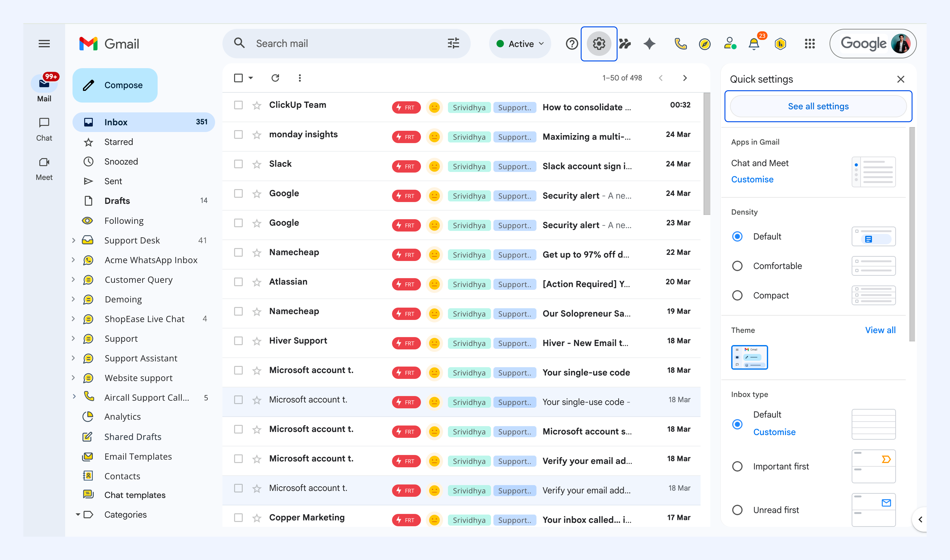The height and width of the screenshot is (560, 950).
Task: Expand the Acme WhatsApp Inbox folder
Action: pos(74,260)
